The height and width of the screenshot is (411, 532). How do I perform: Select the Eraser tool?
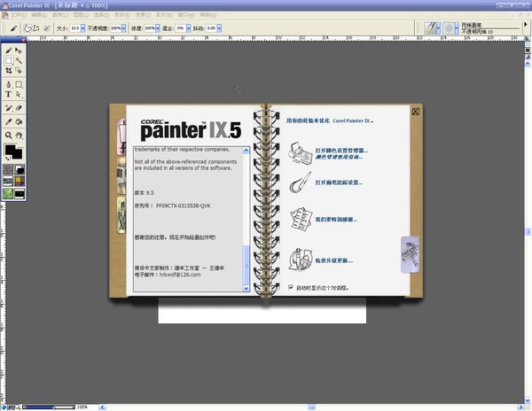(19, 108)
